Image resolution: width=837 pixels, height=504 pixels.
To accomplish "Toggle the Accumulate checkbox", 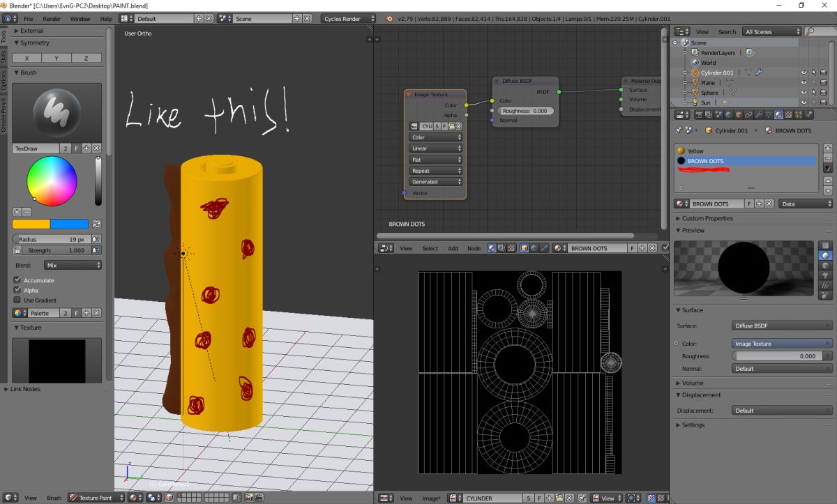I will tap(17, 280).
